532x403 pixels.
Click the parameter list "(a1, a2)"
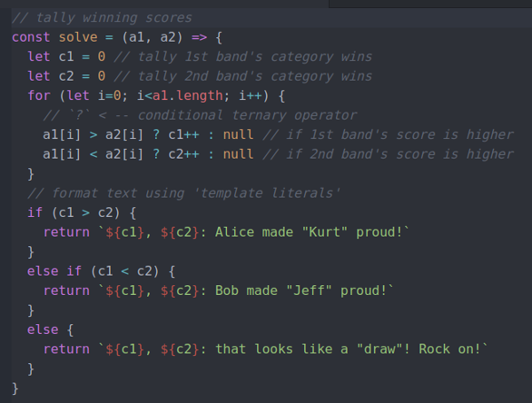(153, 37)
